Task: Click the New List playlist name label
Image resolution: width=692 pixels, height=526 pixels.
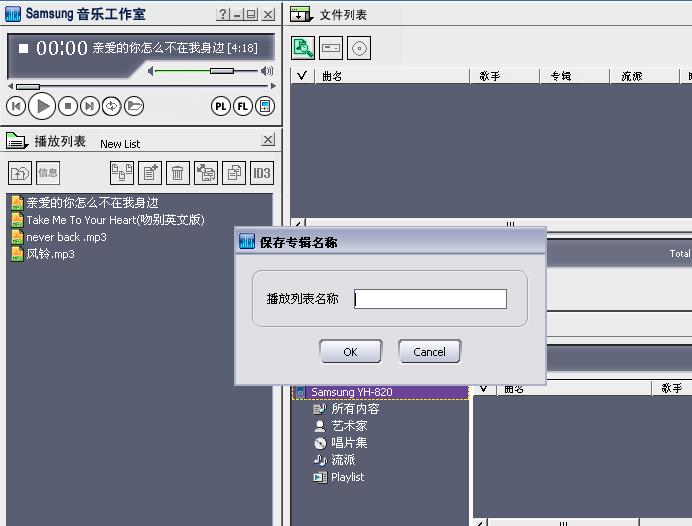Action: [x=120, y=144]
